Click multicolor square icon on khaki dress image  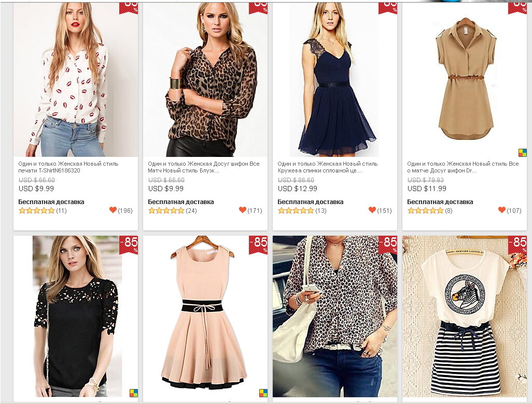point(523,152)
